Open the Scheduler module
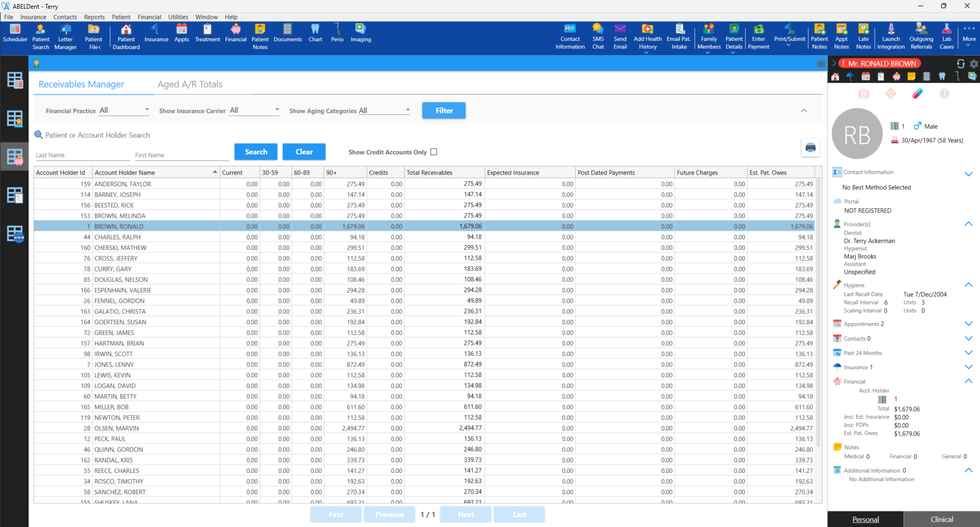980x527 pixels. [15, 36]
